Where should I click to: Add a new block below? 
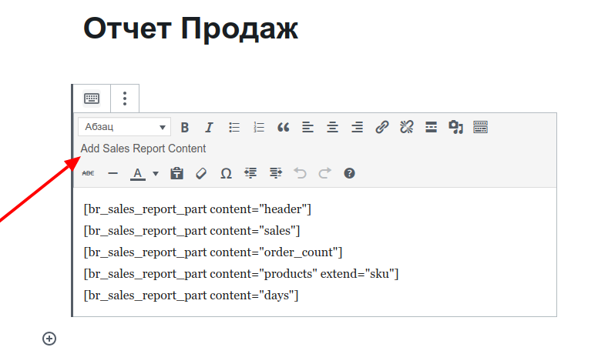[x=49, y=338]
